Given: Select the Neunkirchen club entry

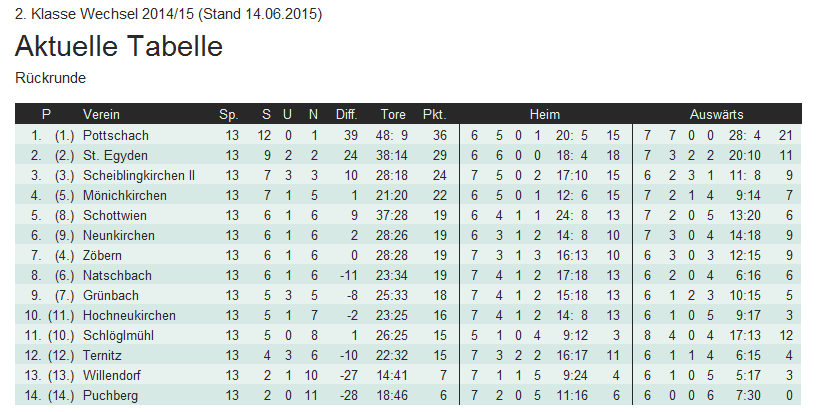Looking at the screenshot, I should click(119, 235).
